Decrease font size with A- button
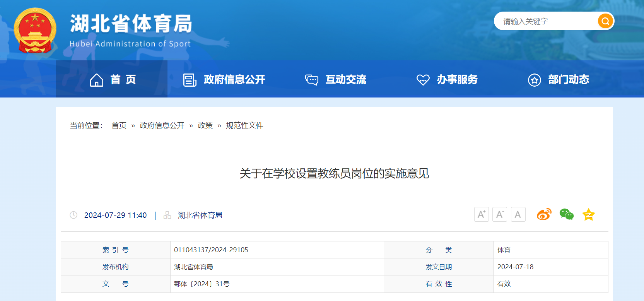This screenshot has height=301, width=644. tap(499, 214)
